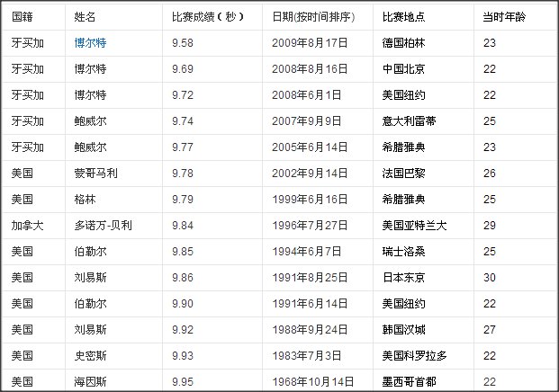Select the location 法国巴黎
559x392 pixels.
pyautogui.click(x=403, y=174)
